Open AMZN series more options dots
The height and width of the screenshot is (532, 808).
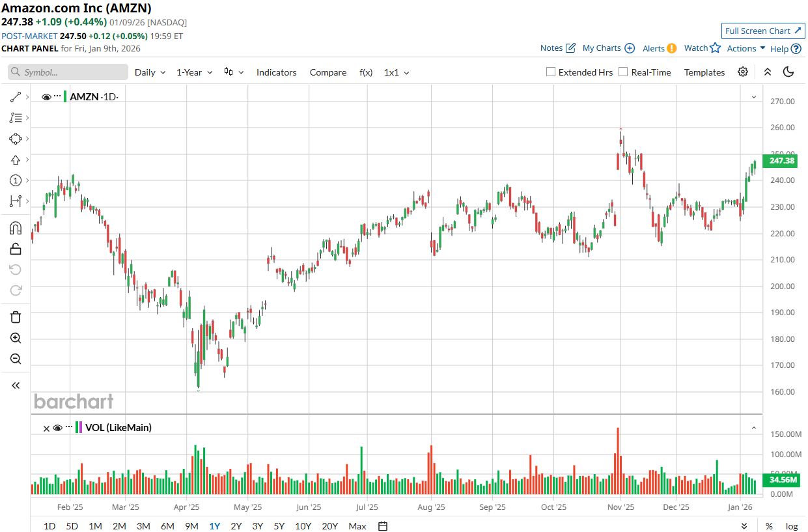point(57,96)
